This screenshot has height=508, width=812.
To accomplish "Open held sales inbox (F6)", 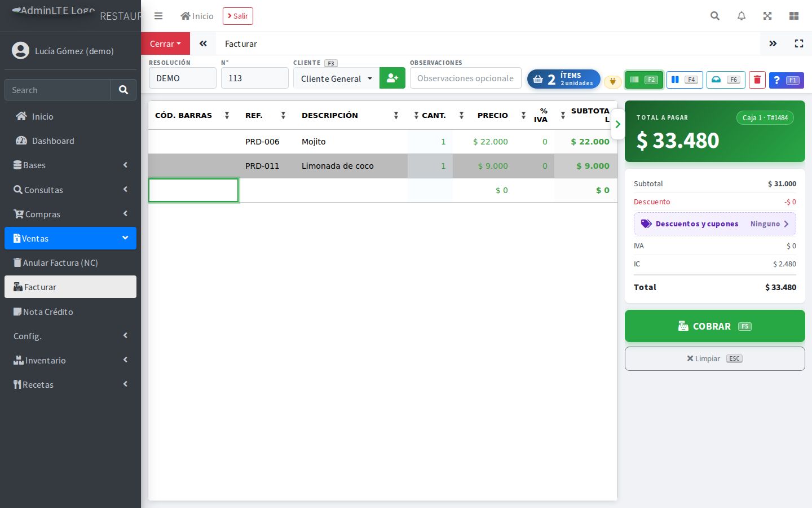I will (x=726, y=80).
